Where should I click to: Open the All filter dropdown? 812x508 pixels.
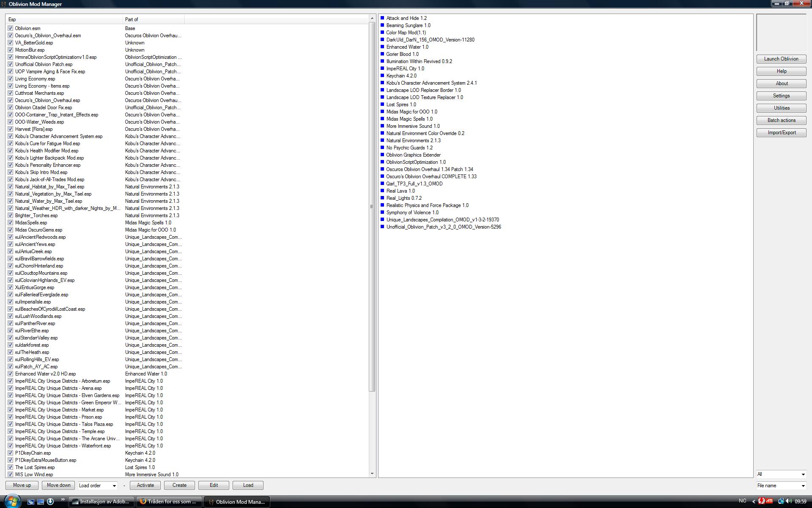[781, 474]
